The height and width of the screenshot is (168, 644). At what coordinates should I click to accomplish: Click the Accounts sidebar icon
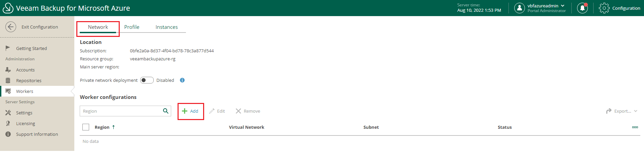[x=8, y=70]
